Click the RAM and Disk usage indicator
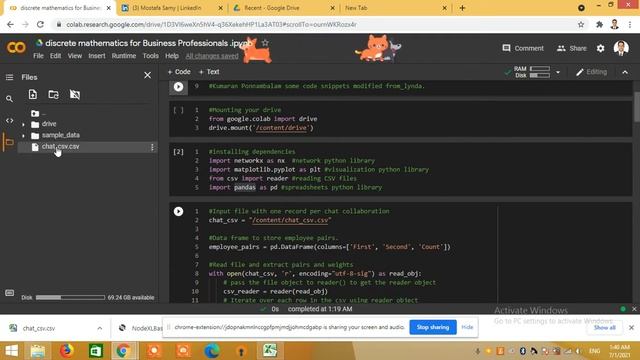The image size is (640, 360). tap(532, 72)
